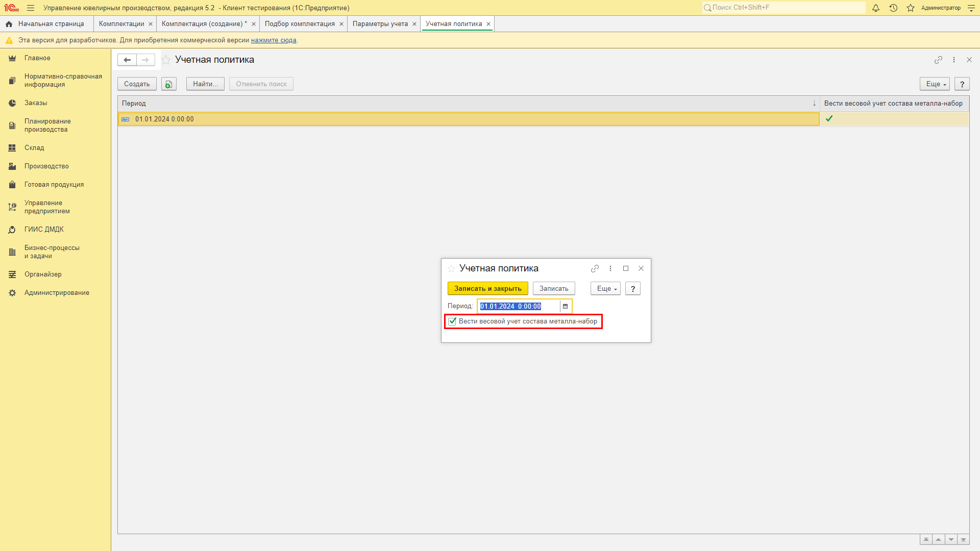Maximize the Учетная политика dialog
Image resolution: width=980 pixels, height=551 pixels.
pos(626,268)
